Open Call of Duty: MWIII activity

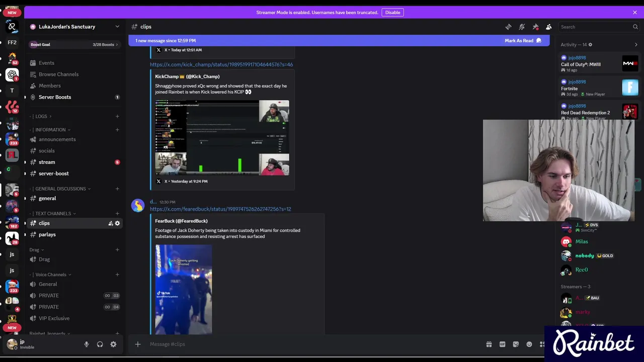pyautogui.click(x=599, y=64)
